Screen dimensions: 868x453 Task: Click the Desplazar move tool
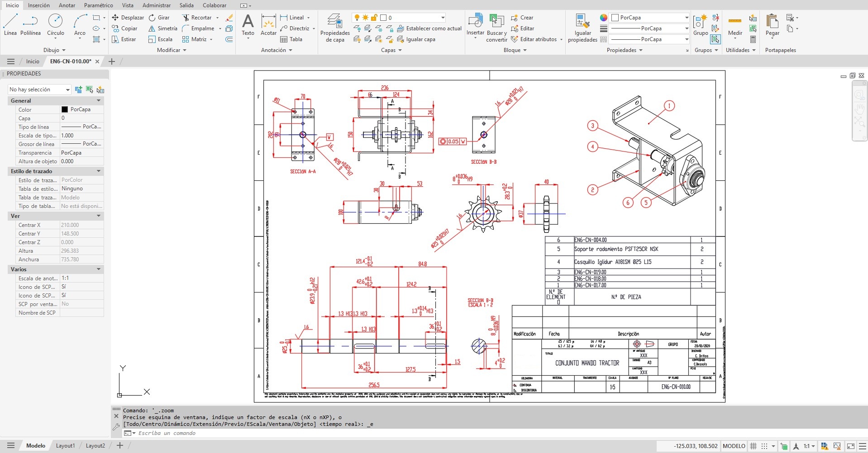[x=128, y=18]
